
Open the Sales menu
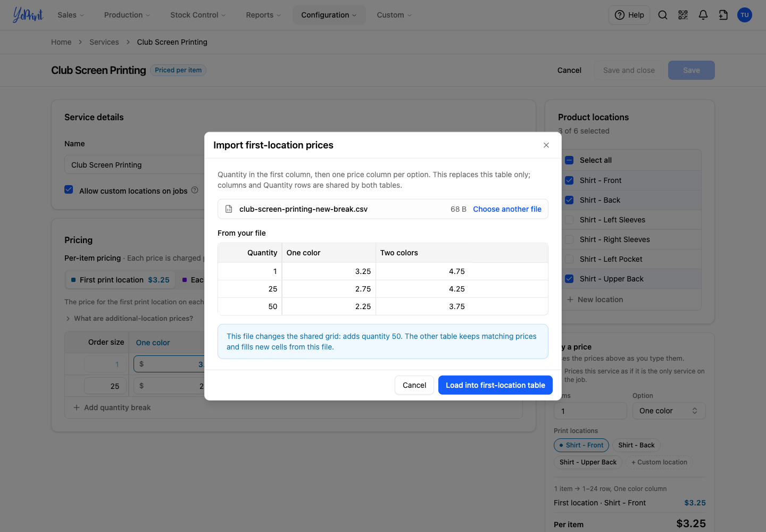point(71,15)
